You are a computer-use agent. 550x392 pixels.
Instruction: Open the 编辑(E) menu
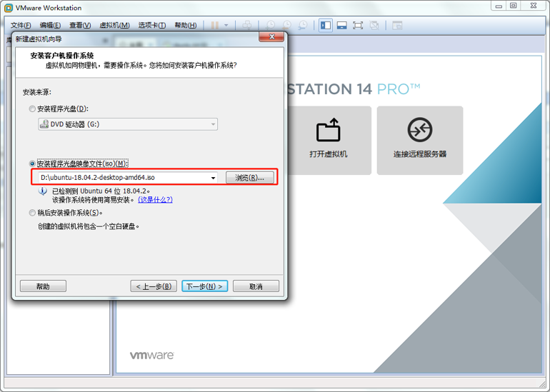coord(50,25)
